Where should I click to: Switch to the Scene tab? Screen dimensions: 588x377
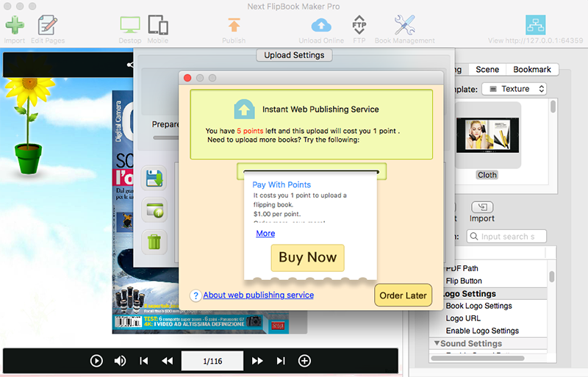[487, 69]
